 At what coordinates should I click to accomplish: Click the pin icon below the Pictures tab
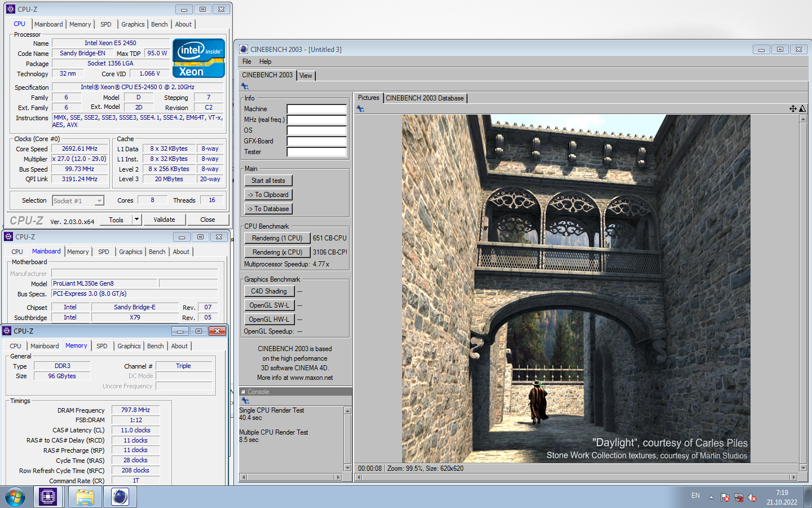coord(360,109)
